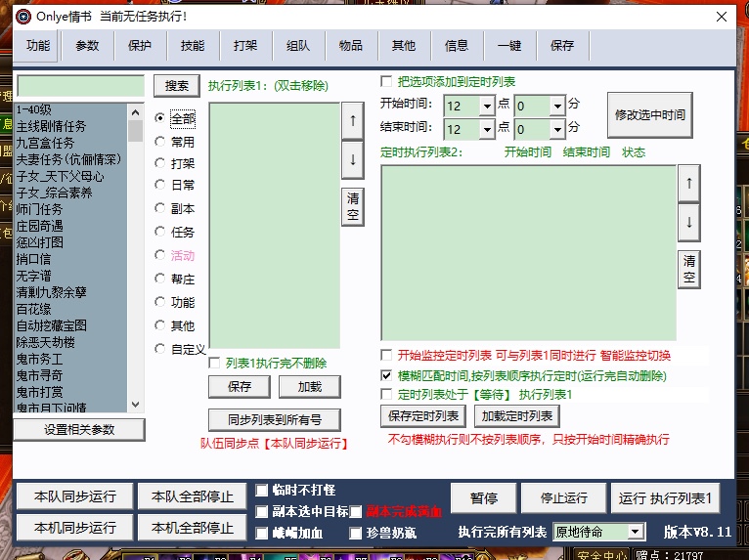Clear timed list 2 with 清空 button
The height and width of the screenshot is (560, 749).
coord(688,269)
